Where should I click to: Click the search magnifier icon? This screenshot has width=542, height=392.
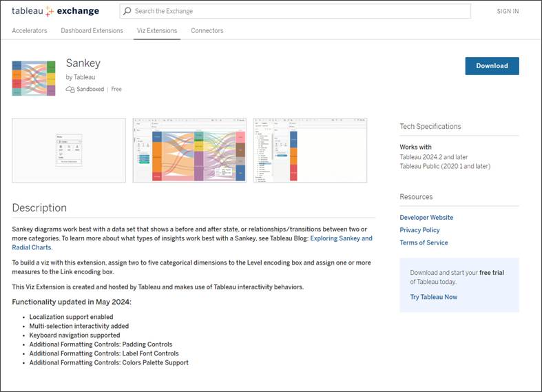pyautogui.click(x=127, y=11)
